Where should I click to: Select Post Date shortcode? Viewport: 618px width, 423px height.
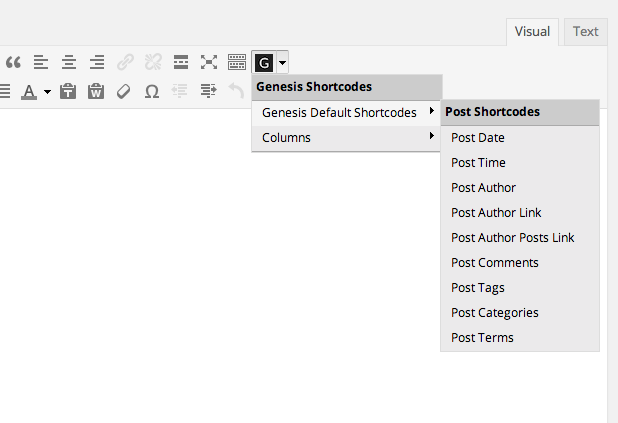tap(520, 138)
